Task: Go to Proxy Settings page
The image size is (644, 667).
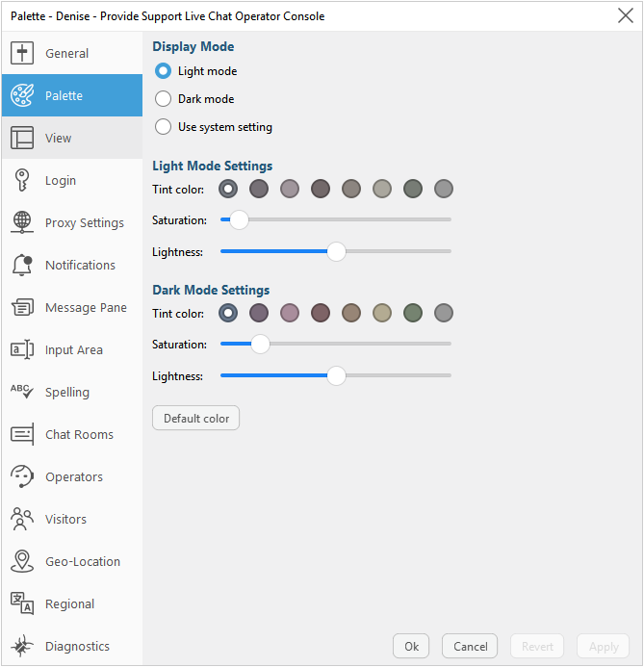Action: [x=72, y=222]
